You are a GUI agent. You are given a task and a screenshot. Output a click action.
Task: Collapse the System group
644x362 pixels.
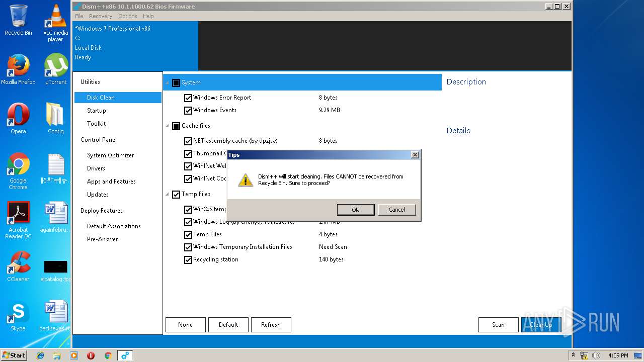pyautogui.click(x=168, y=82)
